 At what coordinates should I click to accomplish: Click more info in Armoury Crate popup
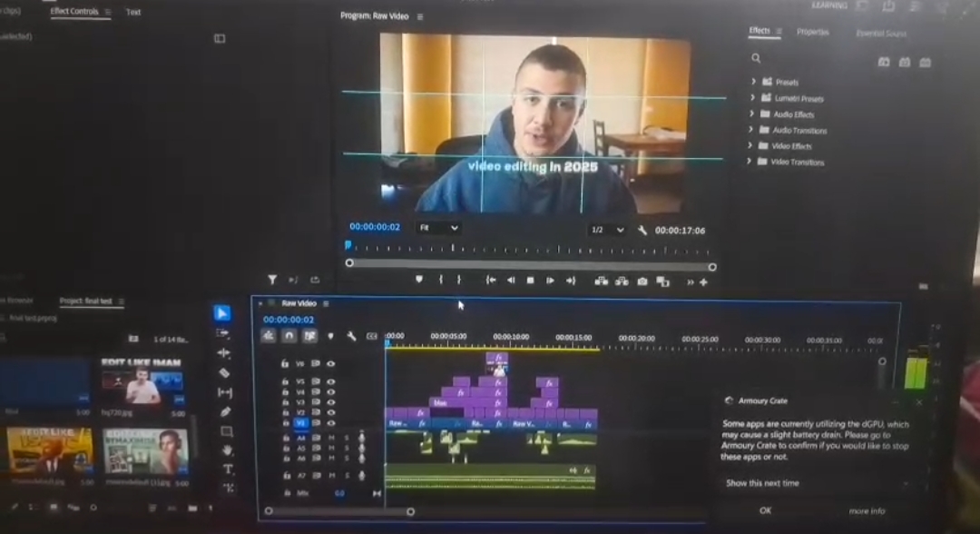coord(866,511)
